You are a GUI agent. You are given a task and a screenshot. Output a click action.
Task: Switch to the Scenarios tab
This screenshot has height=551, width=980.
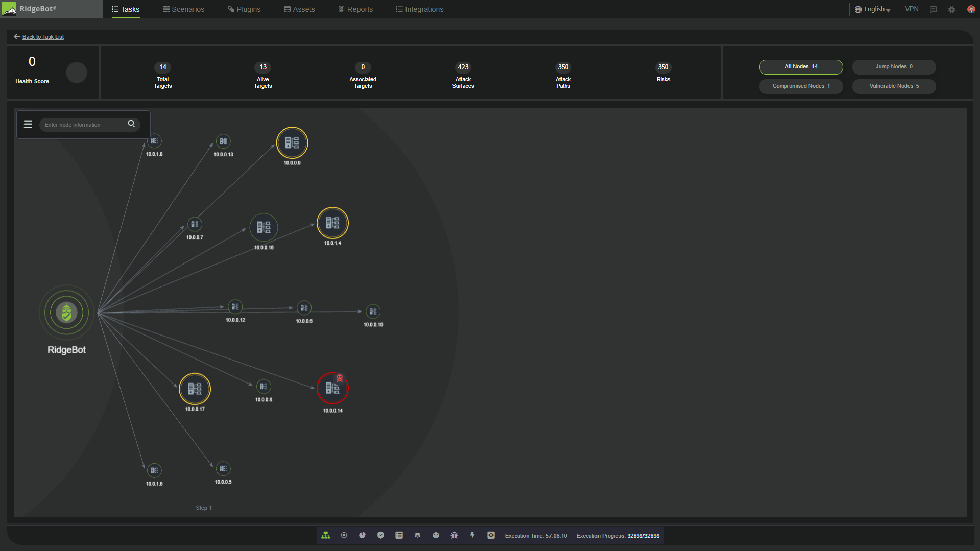[183, 9]
